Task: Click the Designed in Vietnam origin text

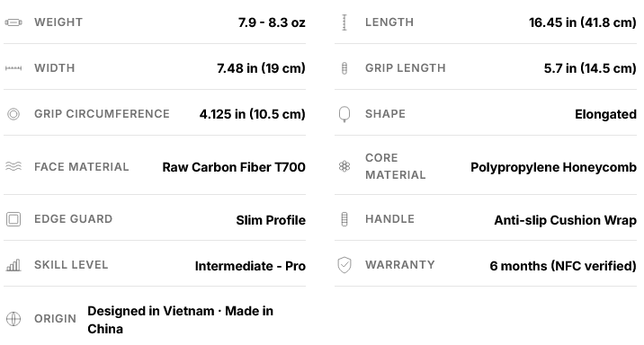Action: coord(151,311)
